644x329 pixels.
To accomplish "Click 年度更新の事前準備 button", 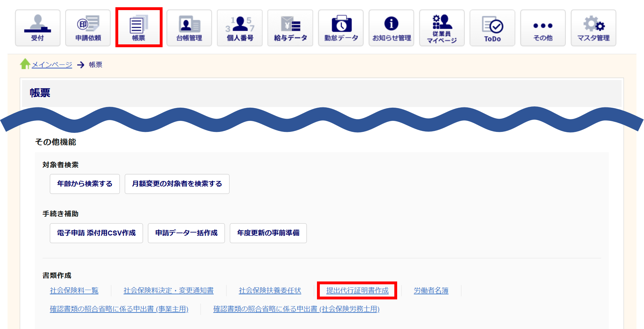I will pos(268,233).
